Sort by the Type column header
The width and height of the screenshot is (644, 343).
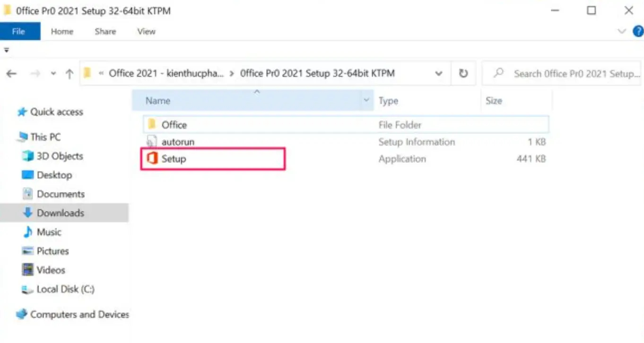427,100
